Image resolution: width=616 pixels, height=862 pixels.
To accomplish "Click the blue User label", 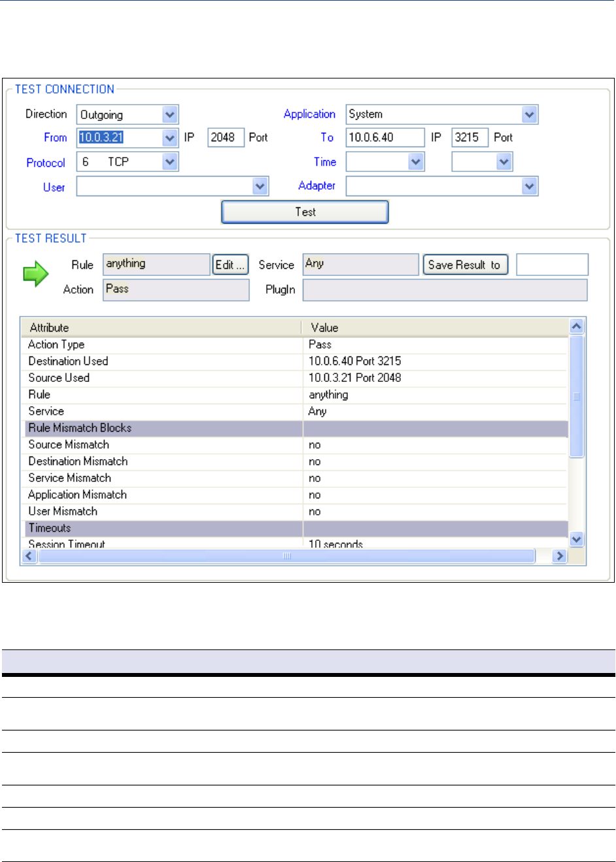I will click(x=54, y=188).
